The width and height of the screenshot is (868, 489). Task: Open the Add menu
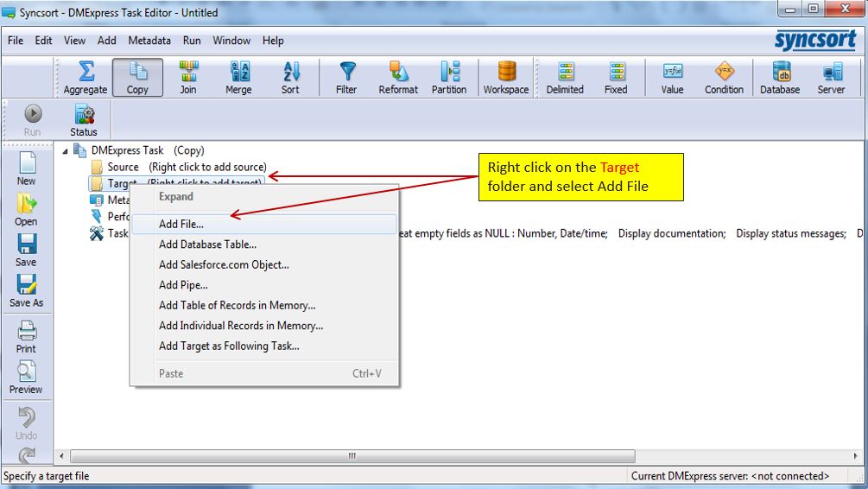pos(107,41)
